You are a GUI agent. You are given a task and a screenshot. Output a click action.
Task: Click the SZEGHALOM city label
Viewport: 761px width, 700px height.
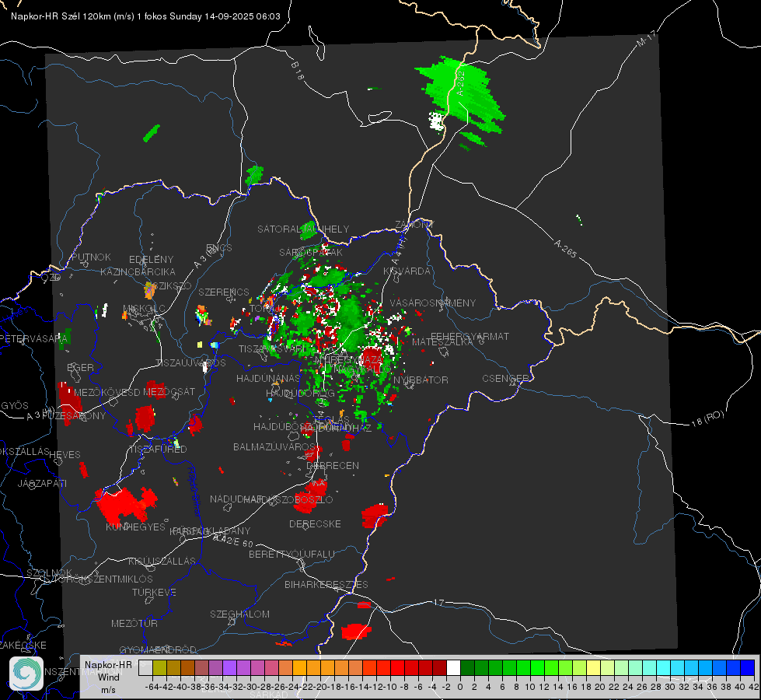[239, 614]
